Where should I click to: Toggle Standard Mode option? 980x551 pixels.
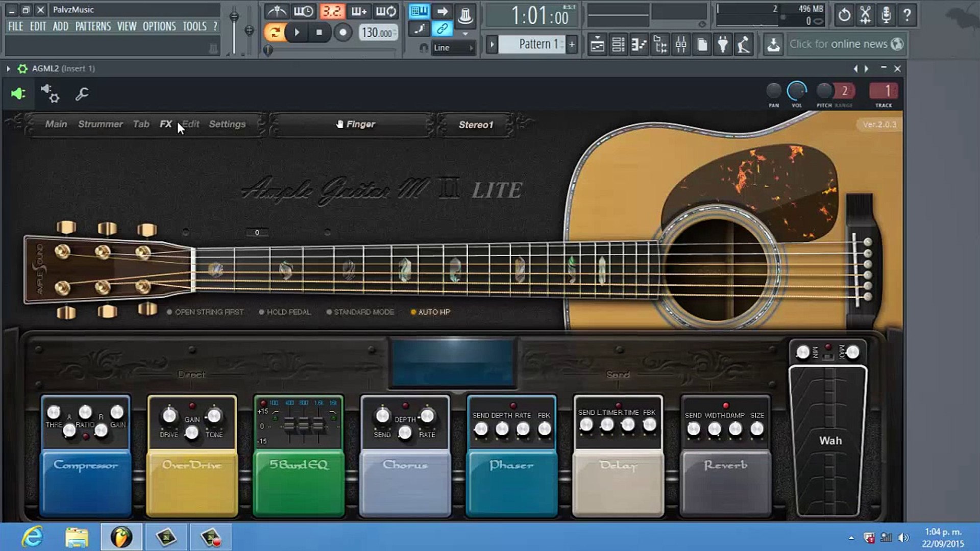click(x=360, y=312)
